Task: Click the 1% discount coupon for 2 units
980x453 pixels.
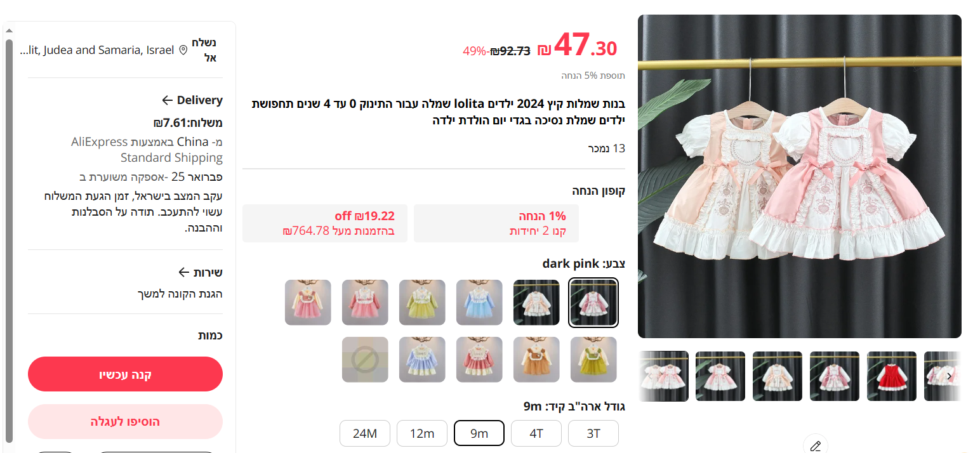Action: pos(496,223)
